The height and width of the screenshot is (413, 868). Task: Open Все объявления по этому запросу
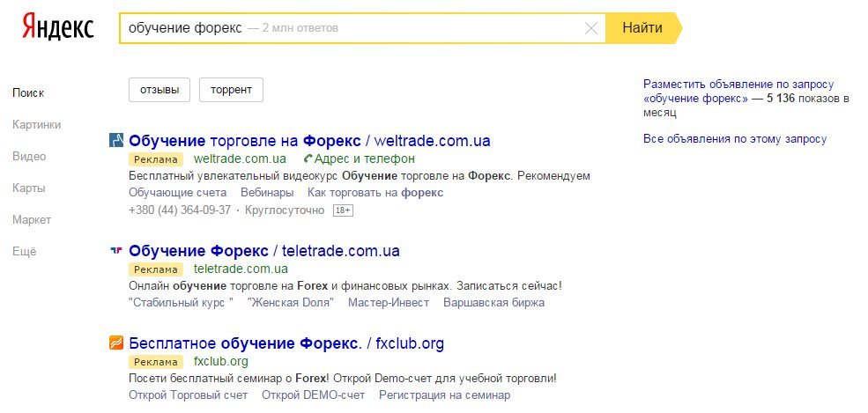click(x=735, y=139)
